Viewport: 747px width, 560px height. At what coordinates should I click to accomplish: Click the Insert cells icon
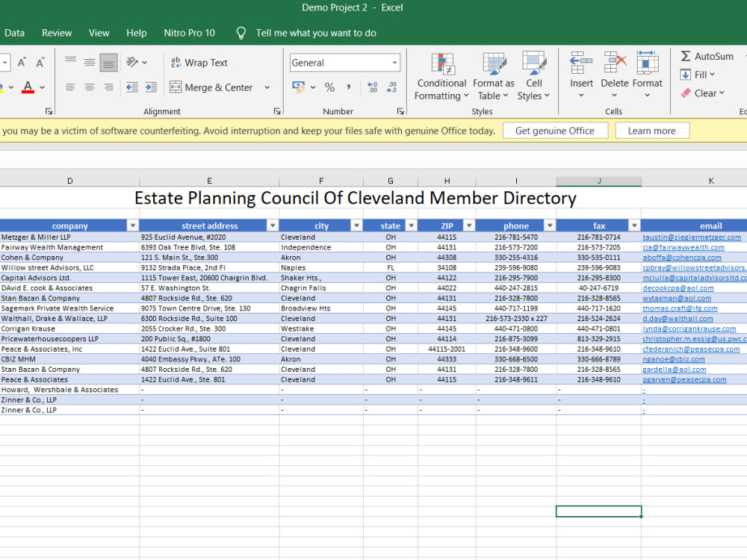581,63
